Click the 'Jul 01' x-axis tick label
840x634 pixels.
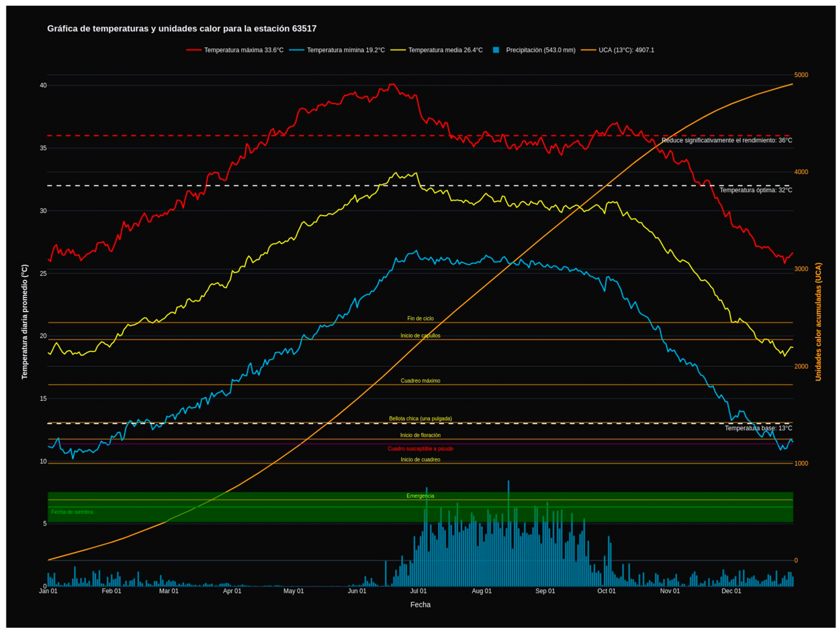[x=418, y=591]
